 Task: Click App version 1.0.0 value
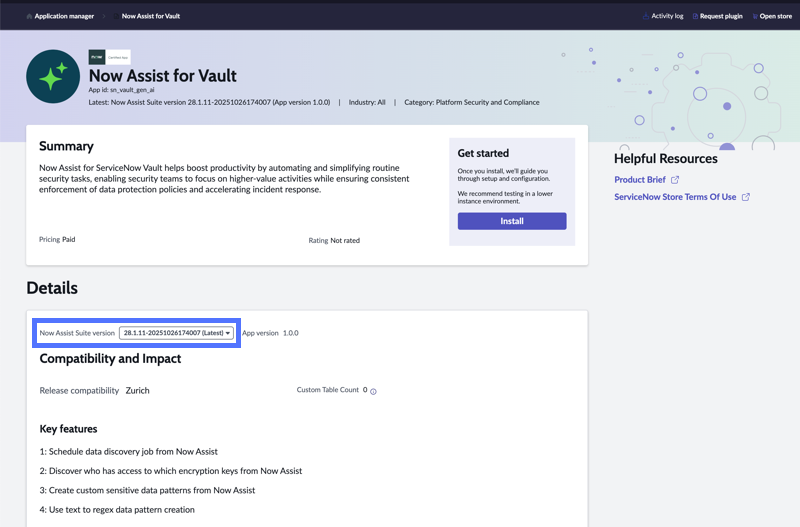point(291,333)
